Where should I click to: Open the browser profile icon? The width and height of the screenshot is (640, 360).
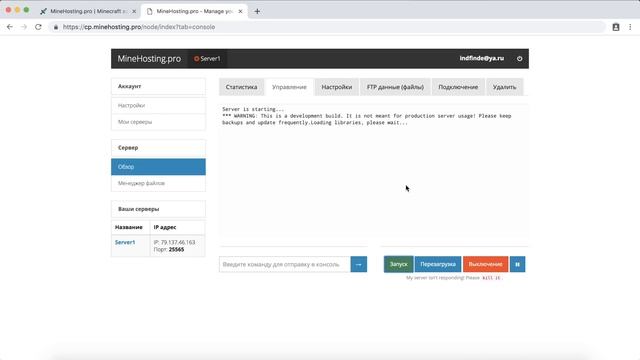(x=616, y=27)
